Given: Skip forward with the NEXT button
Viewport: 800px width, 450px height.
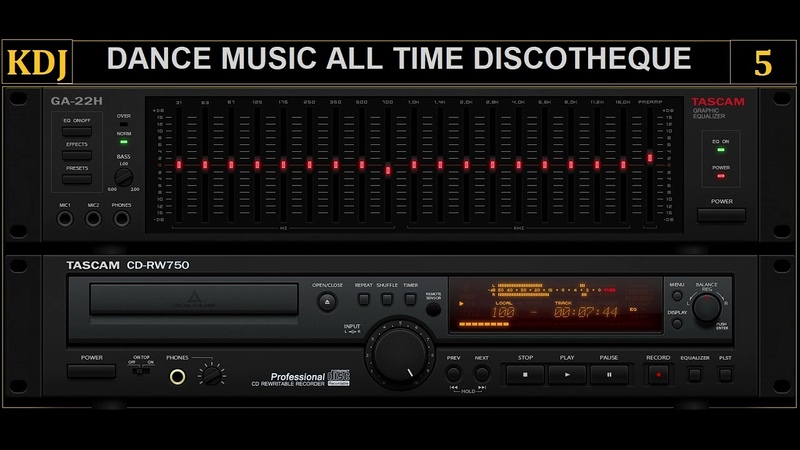Looking at the screenshot, I should (481, 374).
